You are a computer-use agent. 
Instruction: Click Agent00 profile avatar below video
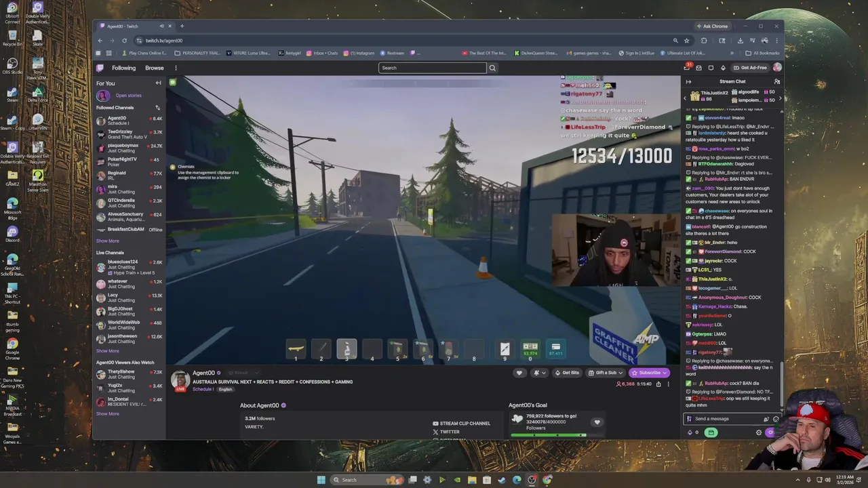click(x=180, y=381)
